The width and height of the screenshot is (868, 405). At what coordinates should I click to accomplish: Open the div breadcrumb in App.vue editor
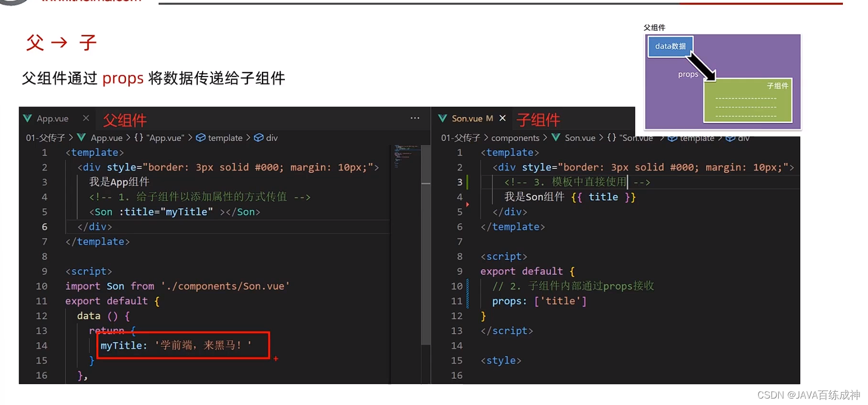pos(272,137)
